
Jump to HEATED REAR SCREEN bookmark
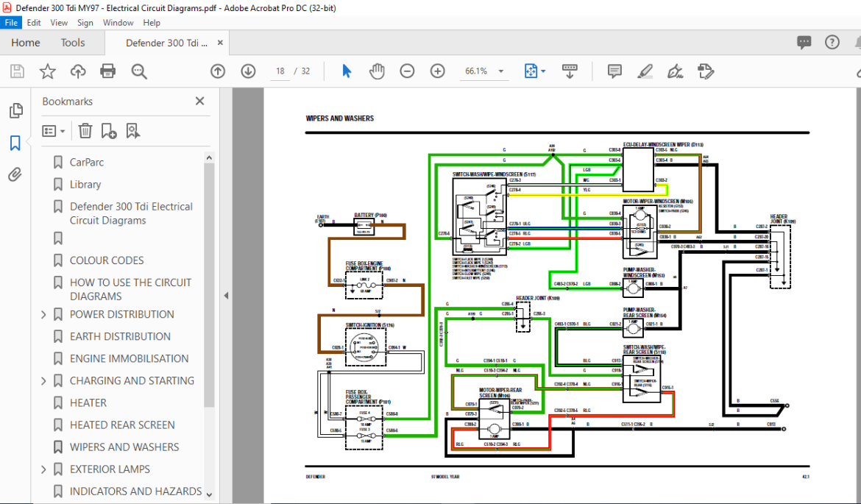(122, 425)
